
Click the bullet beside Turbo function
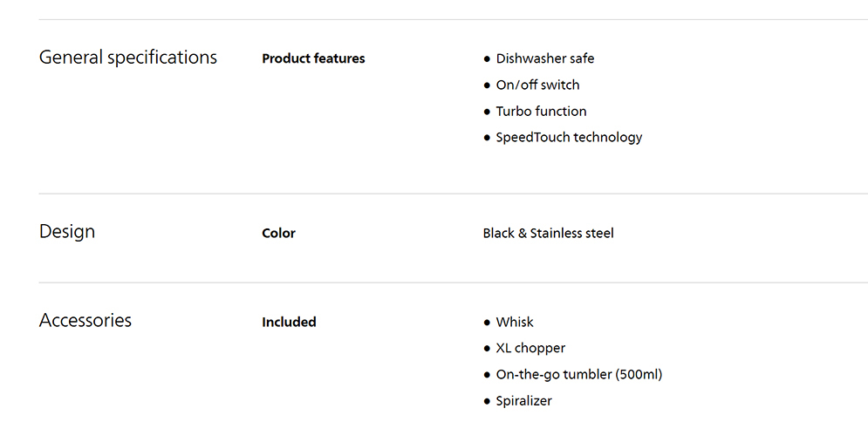point(487,112)
